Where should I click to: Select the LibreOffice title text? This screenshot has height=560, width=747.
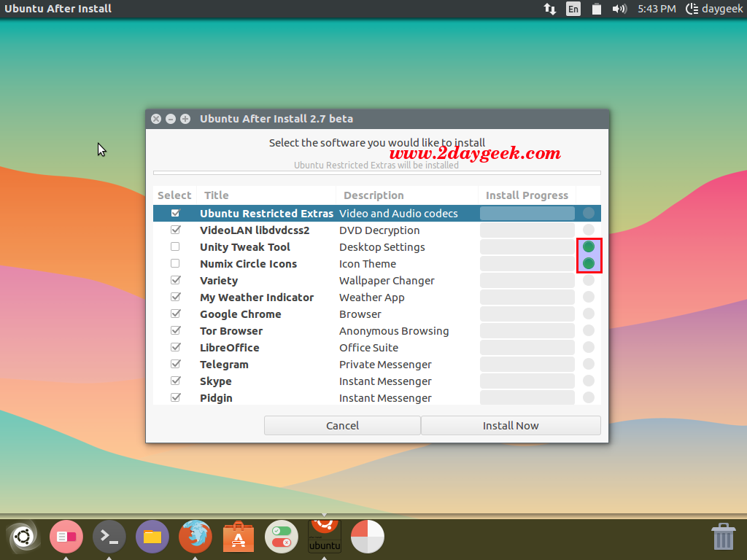click(229, 348)
